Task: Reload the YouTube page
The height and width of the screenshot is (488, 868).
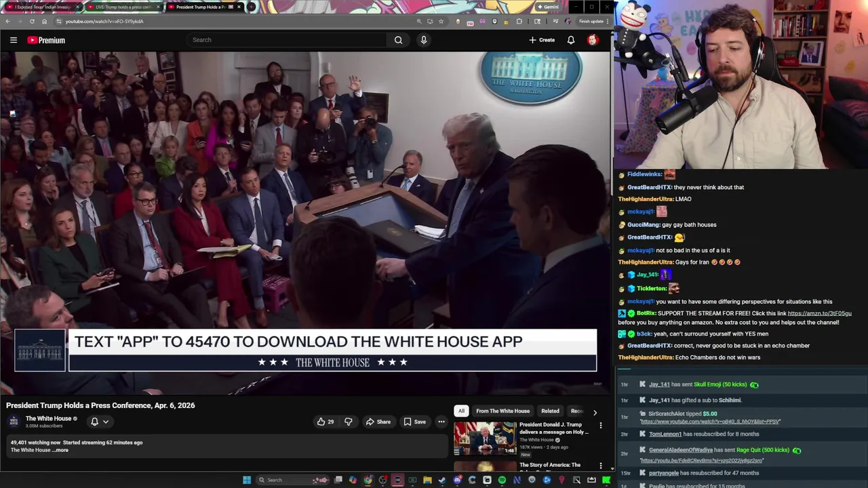Action: point(32,21)
